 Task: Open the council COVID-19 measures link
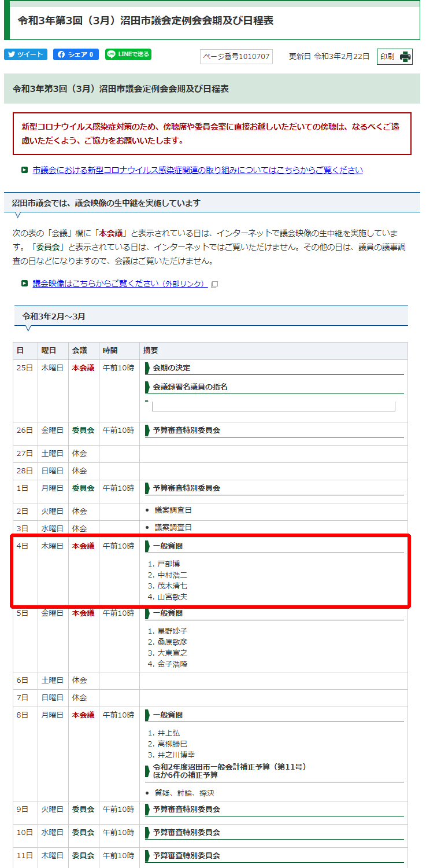pyautogui.click(x=198, y=170)
